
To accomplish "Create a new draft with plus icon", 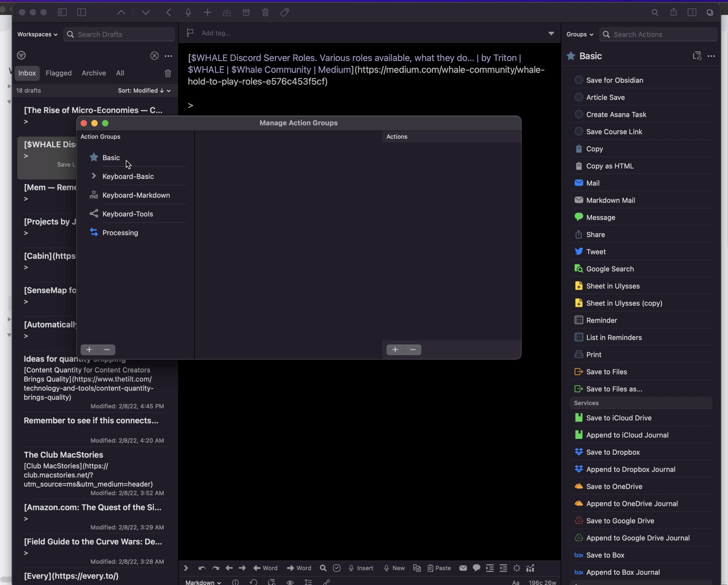I will coord(207,13).
